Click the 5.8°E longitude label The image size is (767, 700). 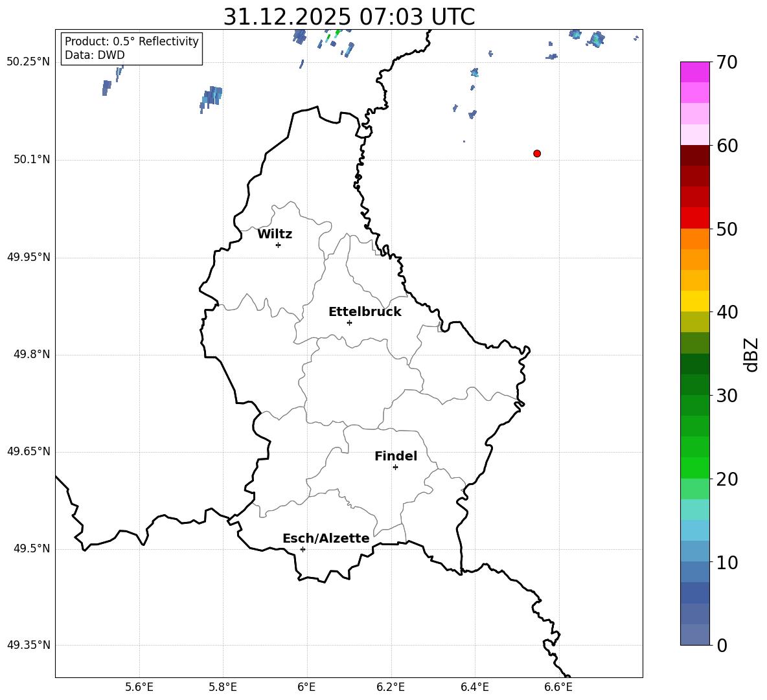pos(223,687)
